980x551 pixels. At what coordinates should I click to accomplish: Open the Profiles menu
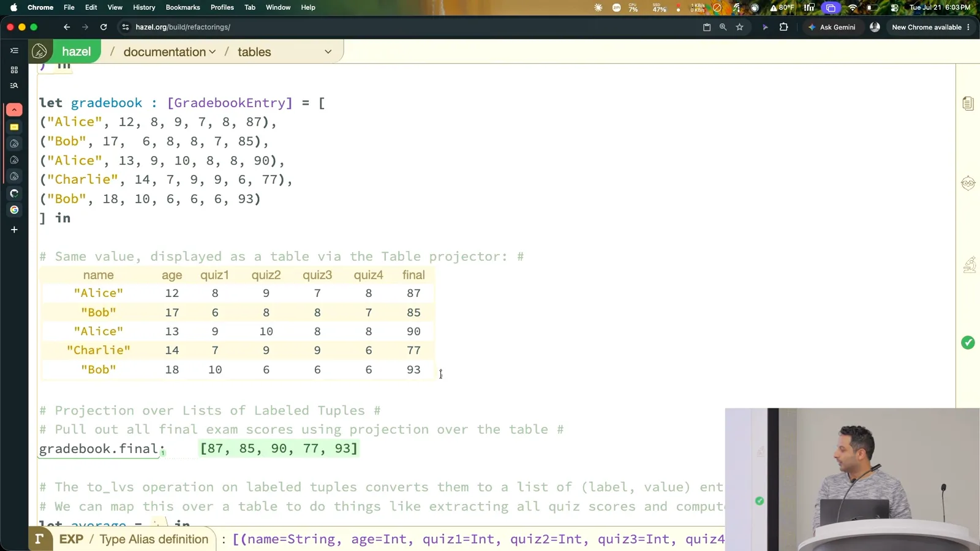[x=222, y=7]
